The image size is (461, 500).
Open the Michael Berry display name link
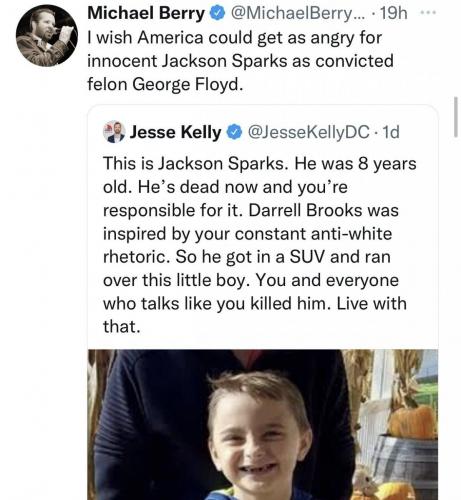click(146, 14)
